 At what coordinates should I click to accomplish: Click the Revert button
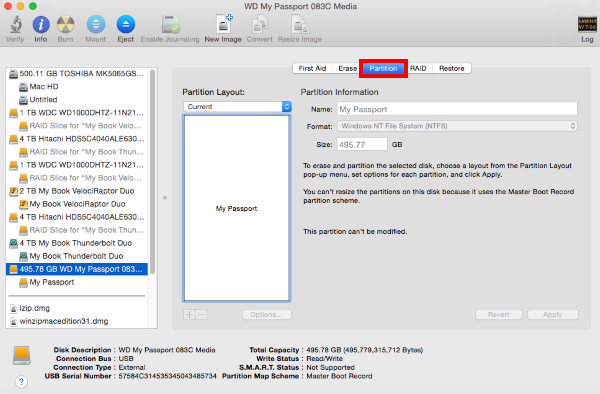pos(499,315)
